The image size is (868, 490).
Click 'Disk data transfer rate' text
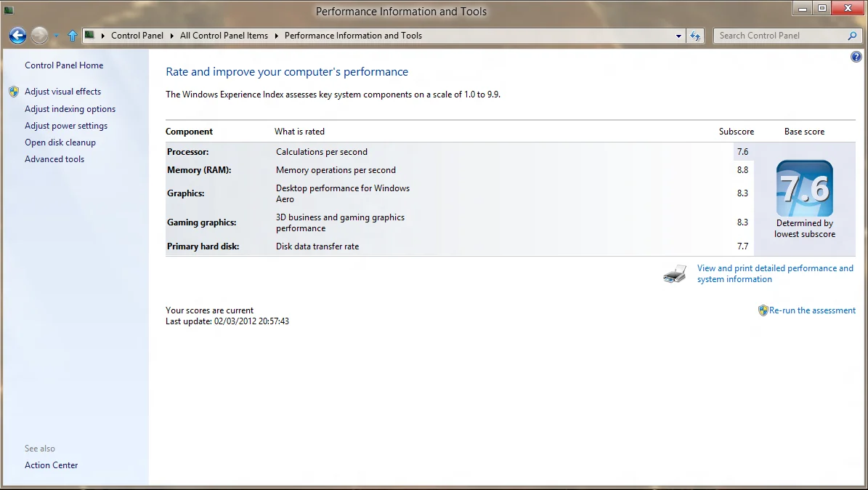tap(317, 246)
